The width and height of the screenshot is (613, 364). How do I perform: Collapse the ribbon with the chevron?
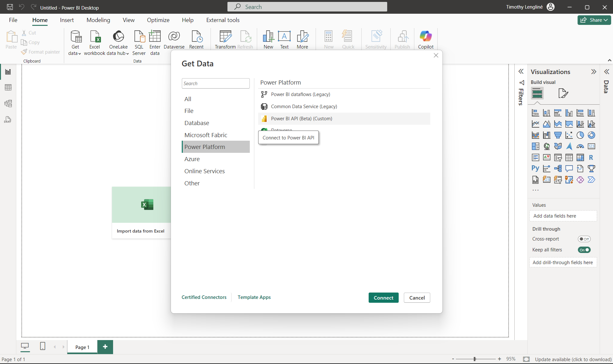point(609,60)
